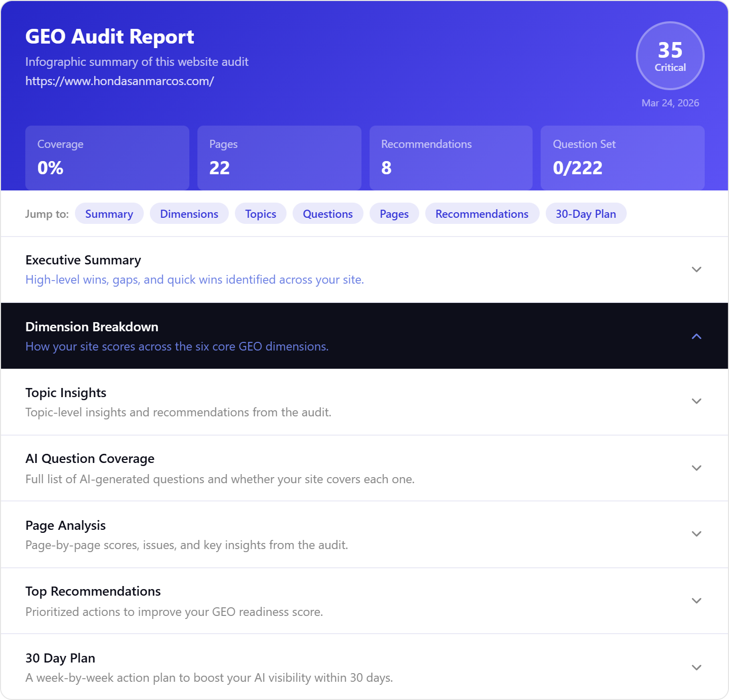Click the Topic Insights heading

(x=66, y=393)
